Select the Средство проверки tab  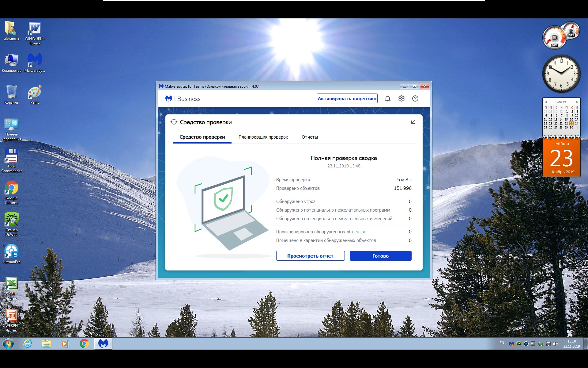(202, 137)
